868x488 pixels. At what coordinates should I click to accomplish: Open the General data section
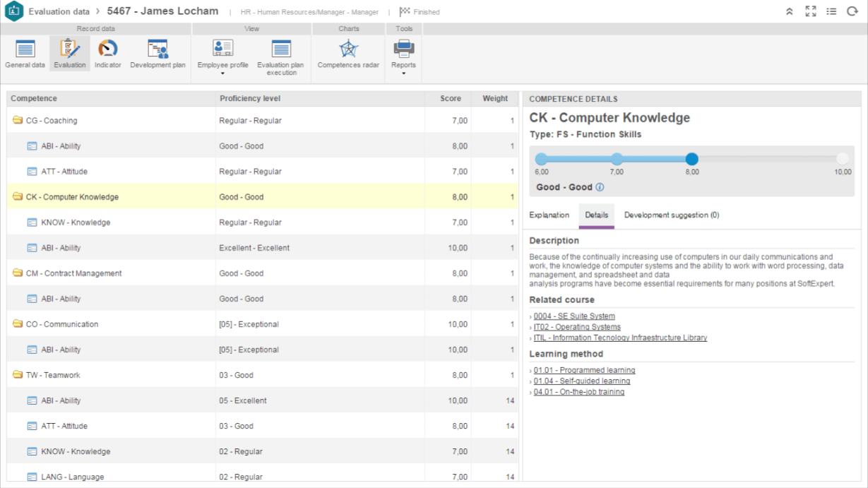pyautogui.click(x=25, y=54)
